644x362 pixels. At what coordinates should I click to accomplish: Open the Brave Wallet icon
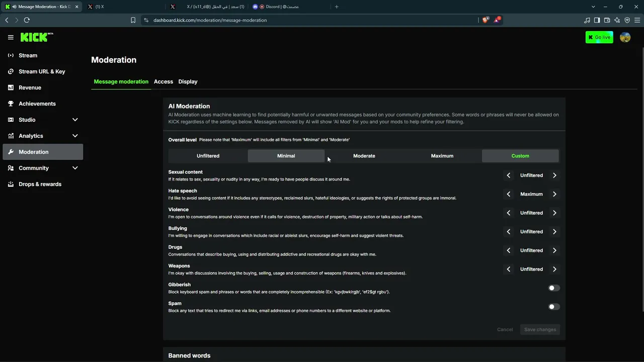click(607, 20)
